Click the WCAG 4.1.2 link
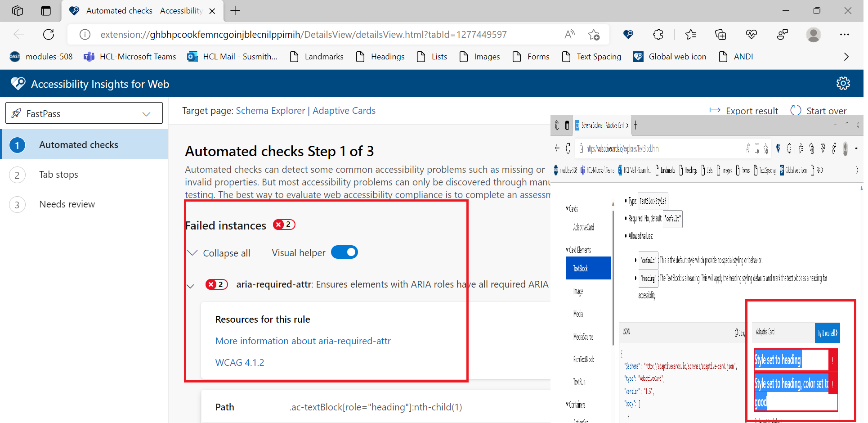868x423 pixels. [x=240, y=362]
